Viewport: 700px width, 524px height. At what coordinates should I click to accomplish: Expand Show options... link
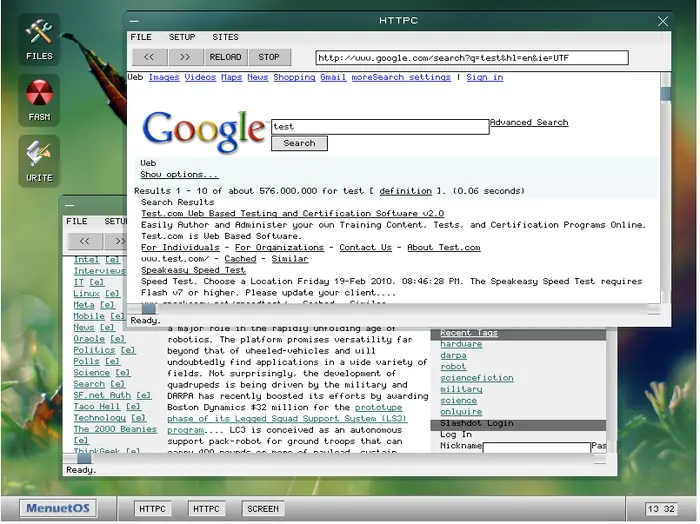coord(179,175)
